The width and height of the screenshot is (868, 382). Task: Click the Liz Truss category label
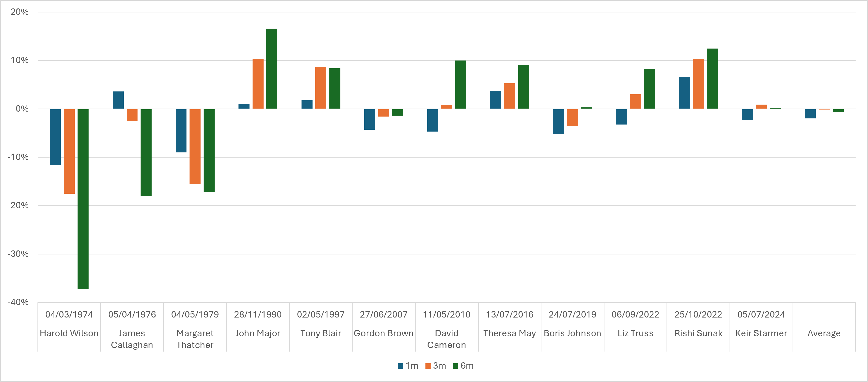635,333
